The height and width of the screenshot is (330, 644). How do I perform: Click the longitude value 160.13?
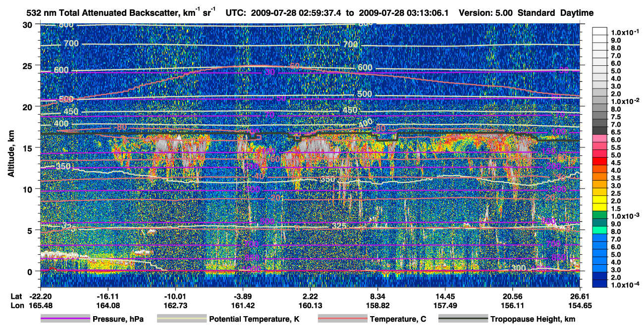[x=310, y=305]
